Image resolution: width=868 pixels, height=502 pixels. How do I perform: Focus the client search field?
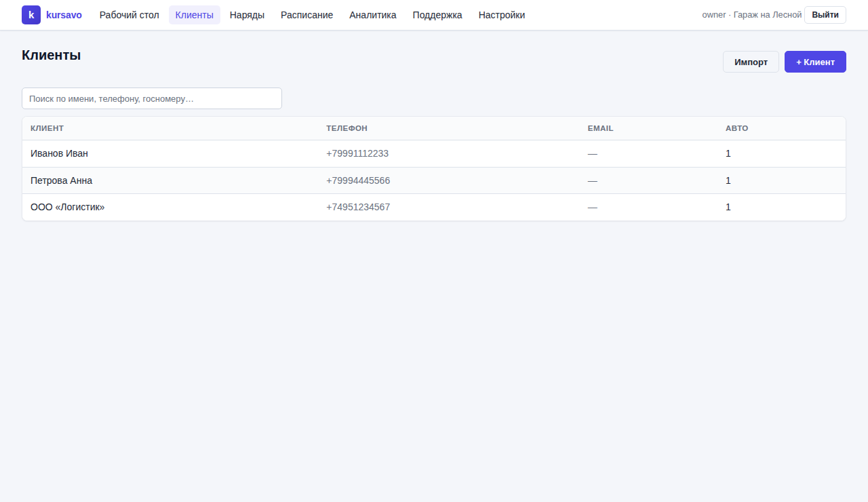pos(152,98)
